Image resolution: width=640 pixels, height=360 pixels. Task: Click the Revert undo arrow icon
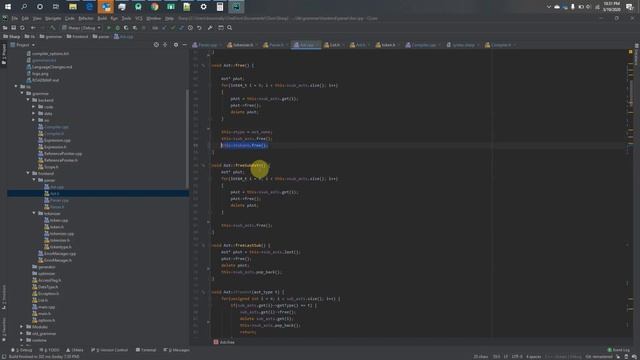pos(199,28)
